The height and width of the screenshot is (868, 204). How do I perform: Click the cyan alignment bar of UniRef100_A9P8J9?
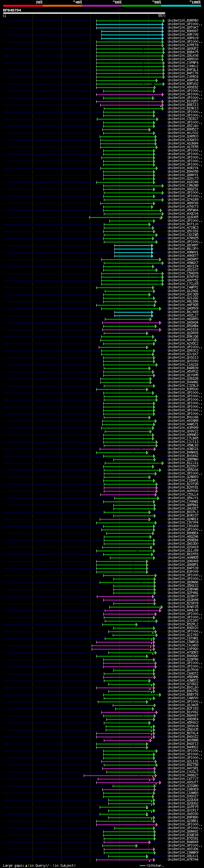coord(132,38)
